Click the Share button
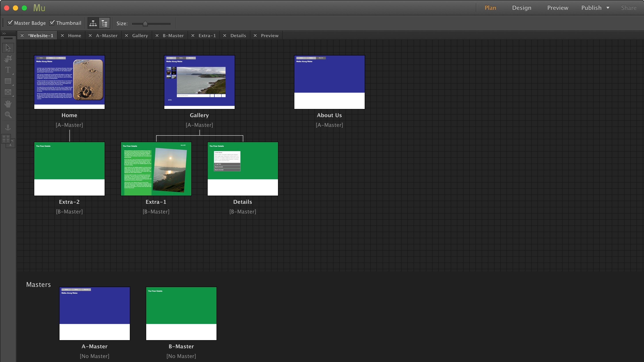Viewport: 644px width, 362px height. coord(629,8)
